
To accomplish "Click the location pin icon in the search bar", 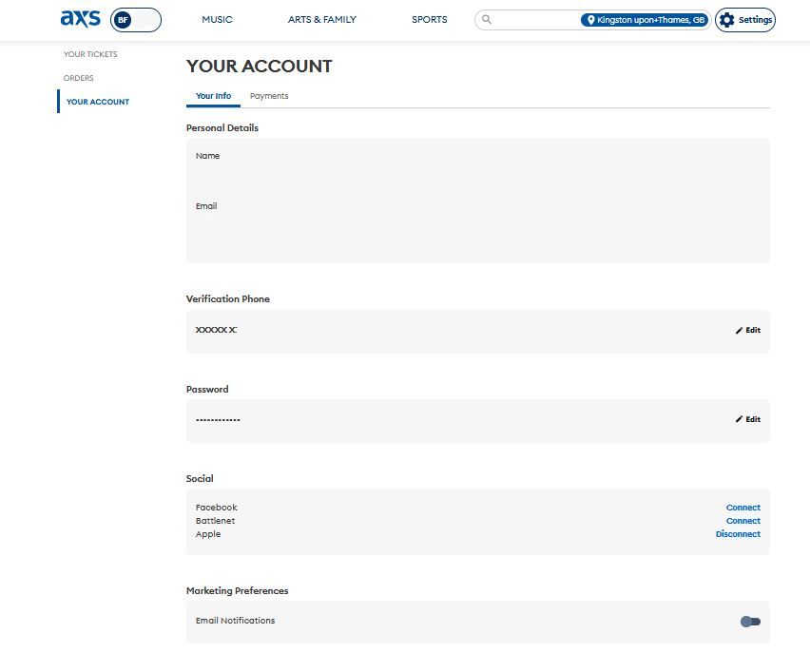I will tap(591, 19).
